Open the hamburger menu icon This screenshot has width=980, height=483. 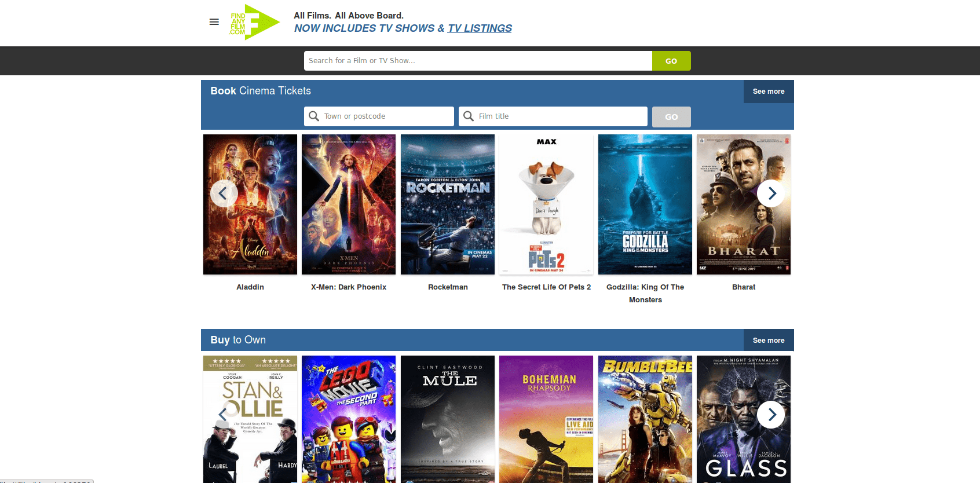pos(214,22)
